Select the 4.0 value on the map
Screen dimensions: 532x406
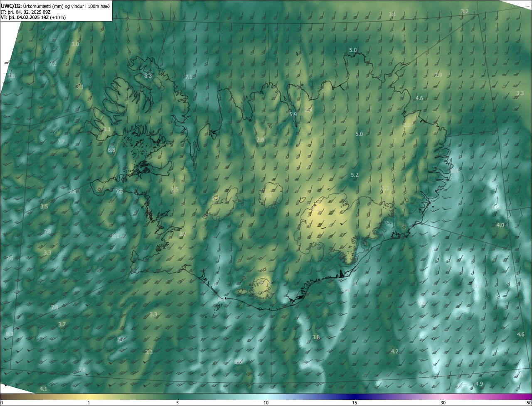point(500,225)
